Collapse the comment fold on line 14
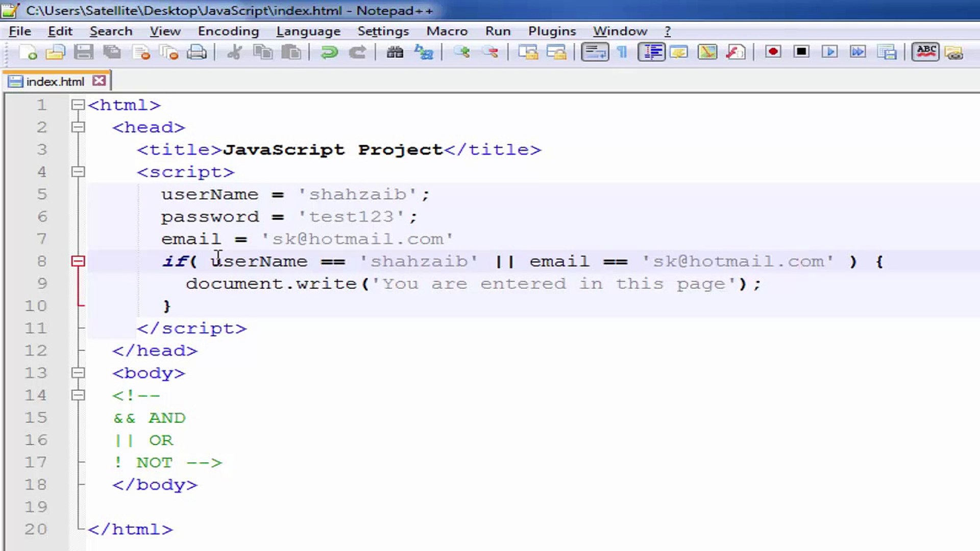This screenshot has height=551, width=980. [x=78, y=395]
